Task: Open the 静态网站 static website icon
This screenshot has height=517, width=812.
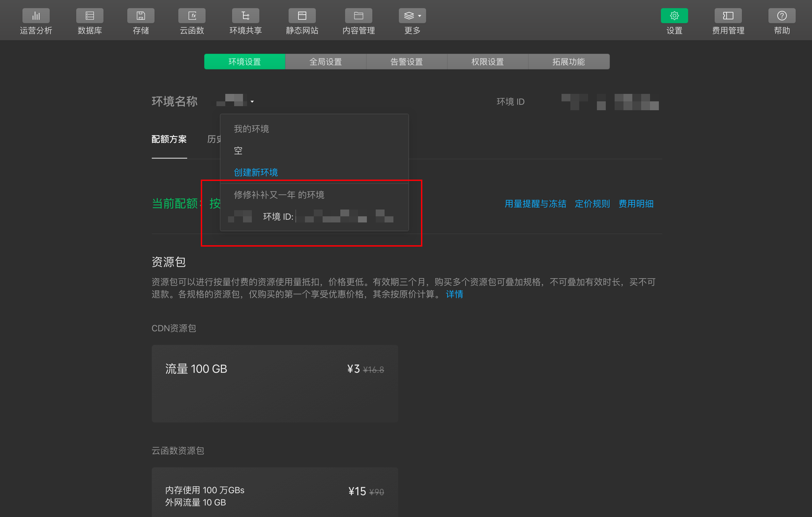Action: 302,16
